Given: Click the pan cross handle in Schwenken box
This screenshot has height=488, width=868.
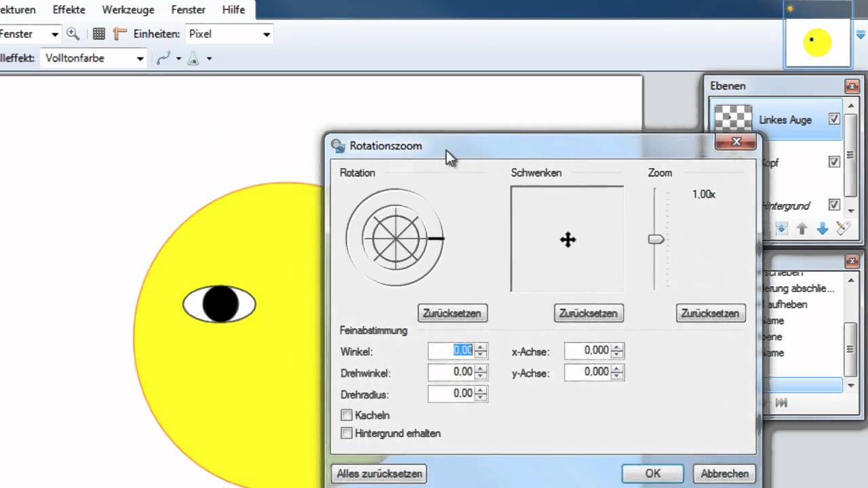Looking at the screenshot, I should [x=568, y=239].
